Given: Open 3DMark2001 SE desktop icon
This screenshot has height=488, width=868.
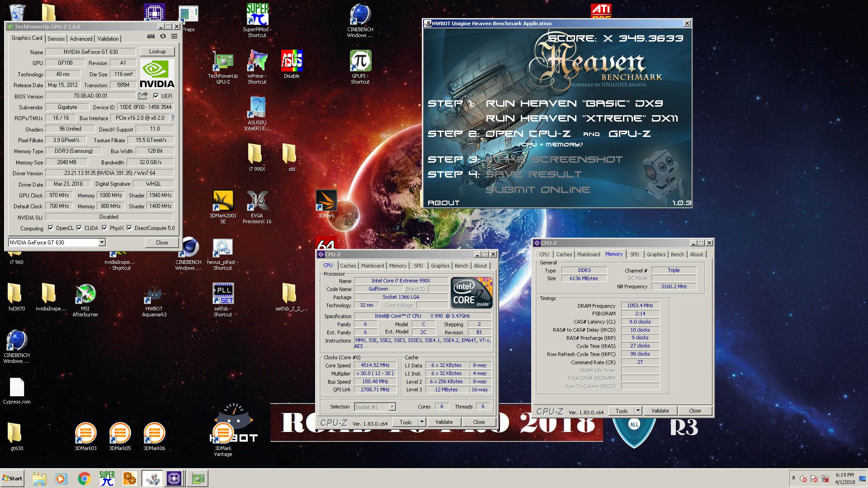Looking at the screenshot, I should (223, 206).
